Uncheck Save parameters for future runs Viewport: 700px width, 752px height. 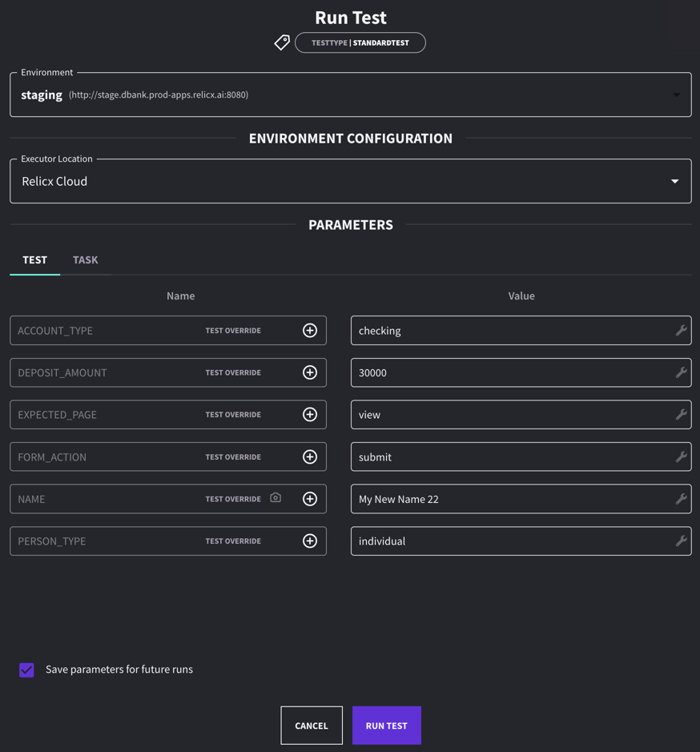pos(26,670)
